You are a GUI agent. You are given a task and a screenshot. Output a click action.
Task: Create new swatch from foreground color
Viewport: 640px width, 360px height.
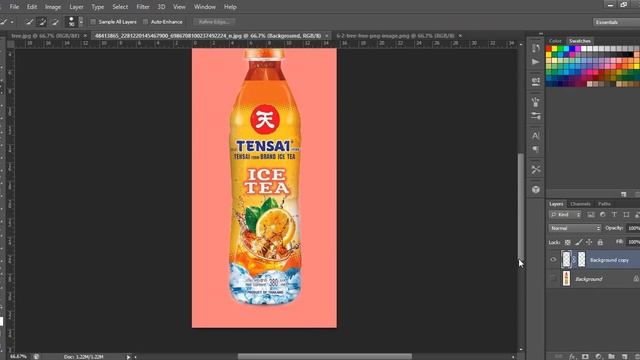coord(624,194)
